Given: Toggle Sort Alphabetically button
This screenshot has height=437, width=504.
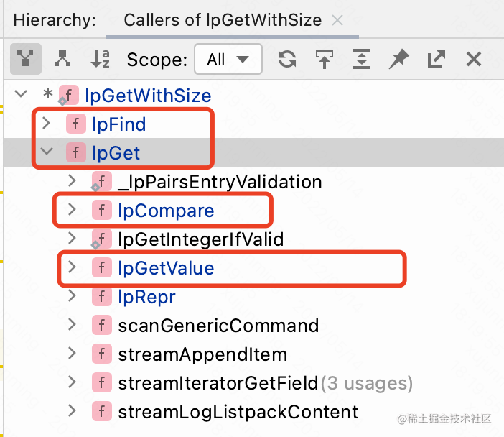Looking at the screenshot, I should [x=100, y=59].
